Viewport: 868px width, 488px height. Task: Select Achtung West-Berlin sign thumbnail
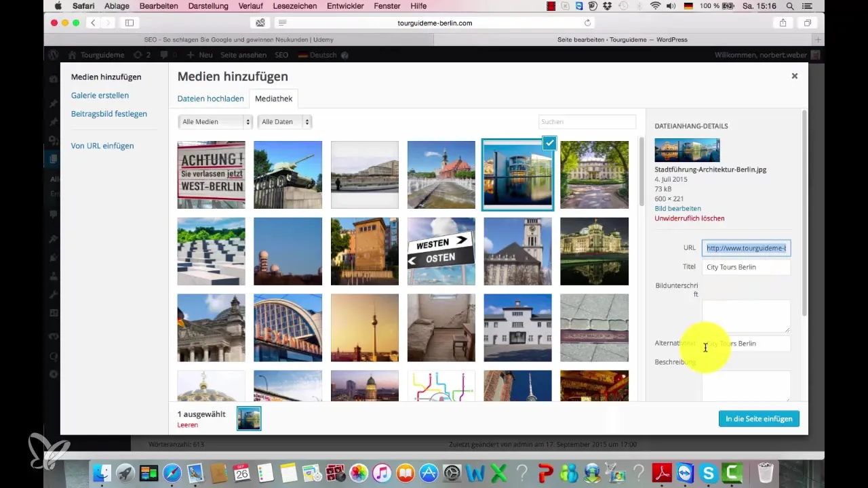(211, 175)
